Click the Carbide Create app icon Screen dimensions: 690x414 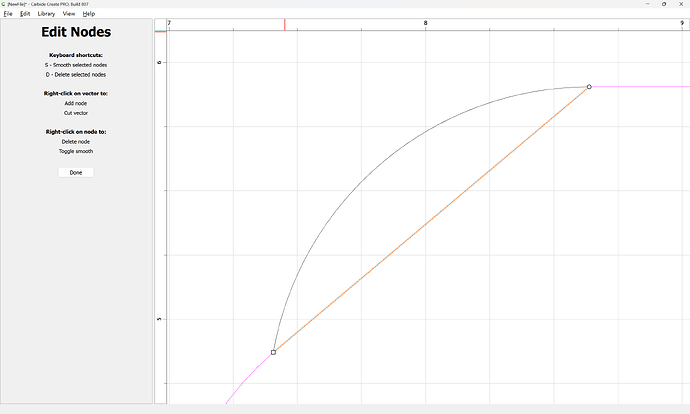(4, 4)
